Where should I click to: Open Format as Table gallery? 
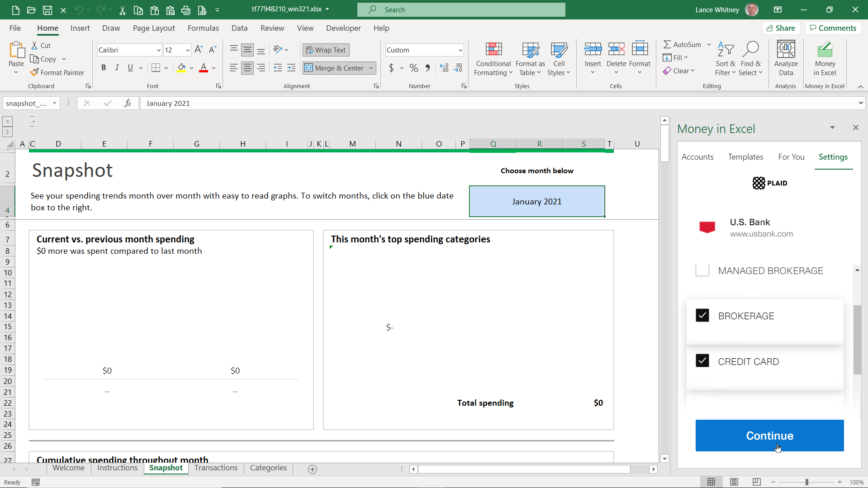(530, 59)
